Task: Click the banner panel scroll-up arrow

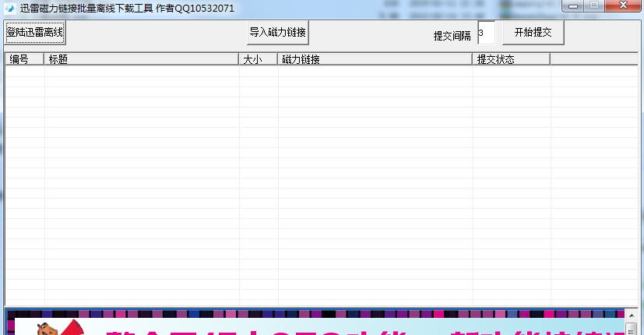Action: tap(632, 316)
